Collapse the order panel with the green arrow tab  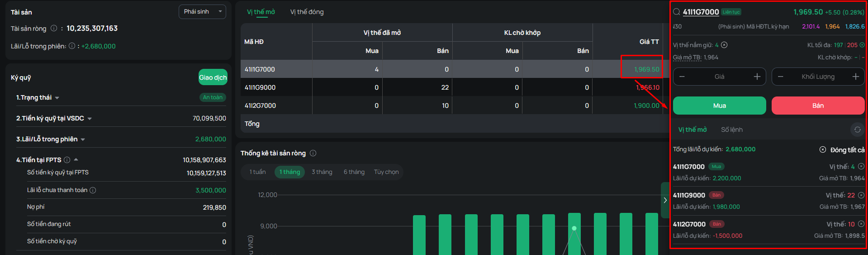665,200
